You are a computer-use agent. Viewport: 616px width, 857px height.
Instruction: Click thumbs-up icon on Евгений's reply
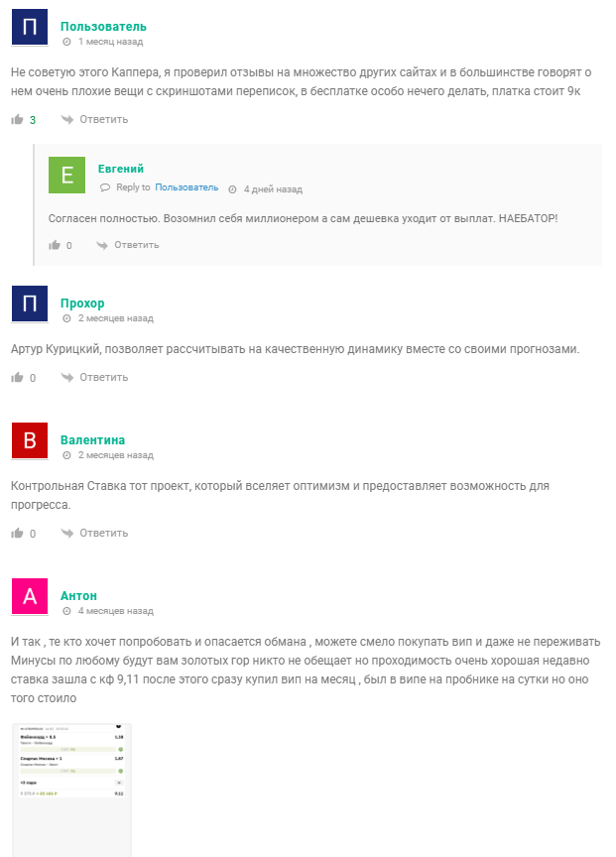point(55,245)
